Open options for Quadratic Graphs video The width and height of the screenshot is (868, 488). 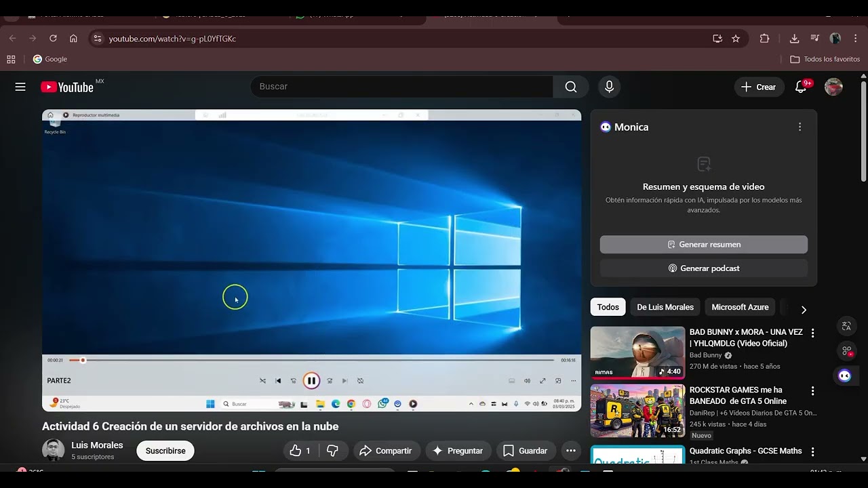pyautogui.click(x=812, y=451)
